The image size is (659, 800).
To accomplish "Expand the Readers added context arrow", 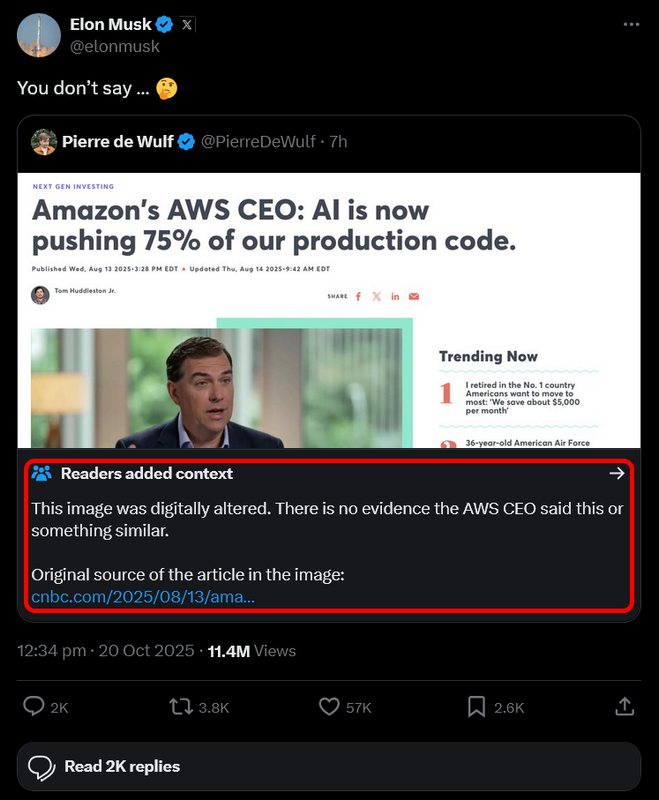I will point(617,473).
